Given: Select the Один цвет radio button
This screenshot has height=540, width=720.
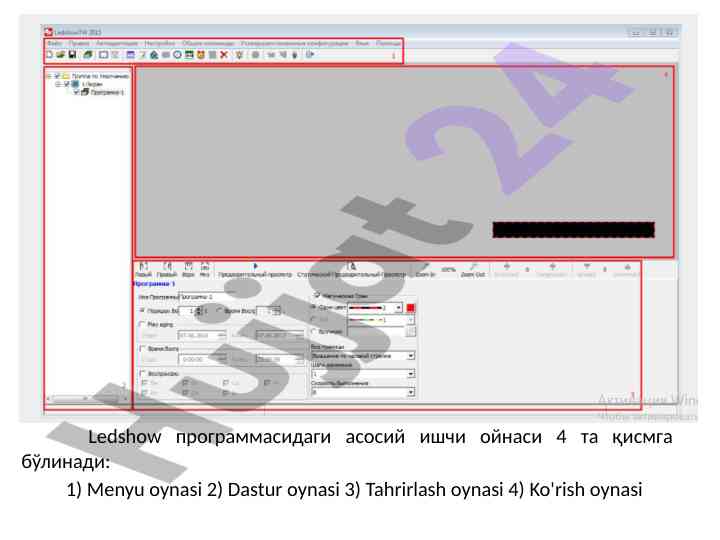Looking at the screenshot, I should pyautogui.click(x=314, y=307).
